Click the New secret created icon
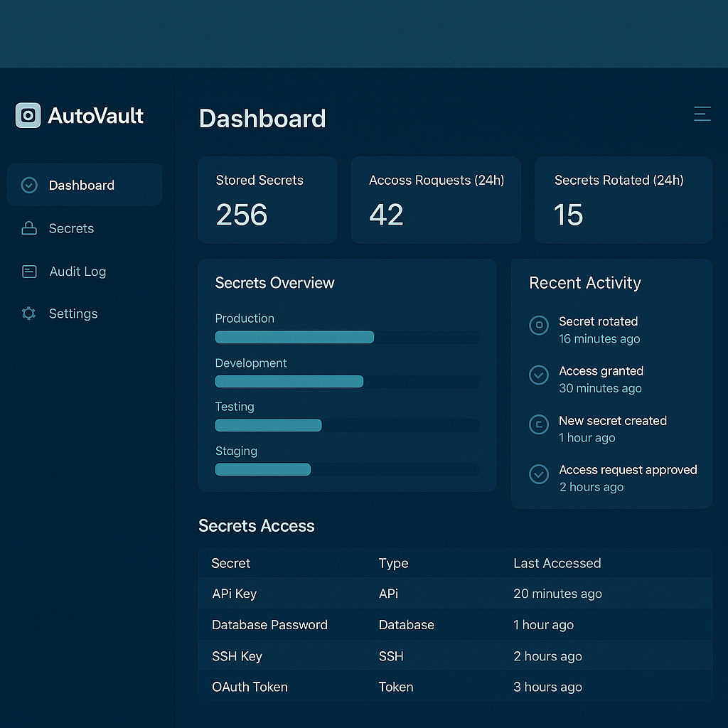728x728 pixels. pyautogui.click(x=539, y=424)
